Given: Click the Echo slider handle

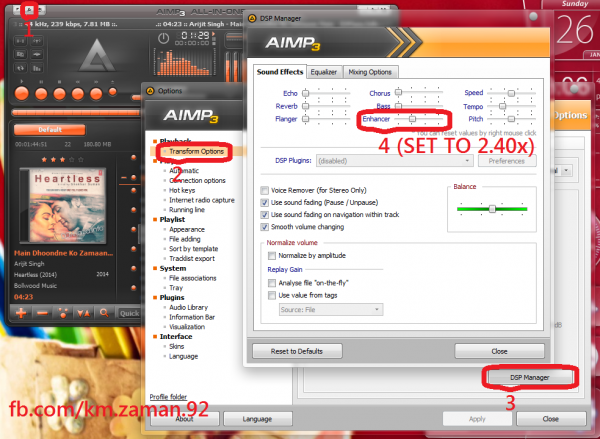Looking at the screenshot, I should [305, 93].
